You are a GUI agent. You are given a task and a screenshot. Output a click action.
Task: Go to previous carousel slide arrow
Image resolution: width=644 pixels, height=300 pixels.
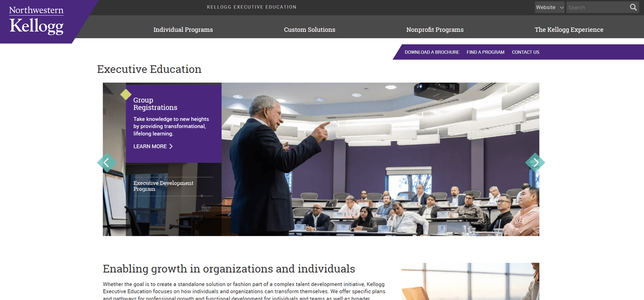(x=106, y=162)
